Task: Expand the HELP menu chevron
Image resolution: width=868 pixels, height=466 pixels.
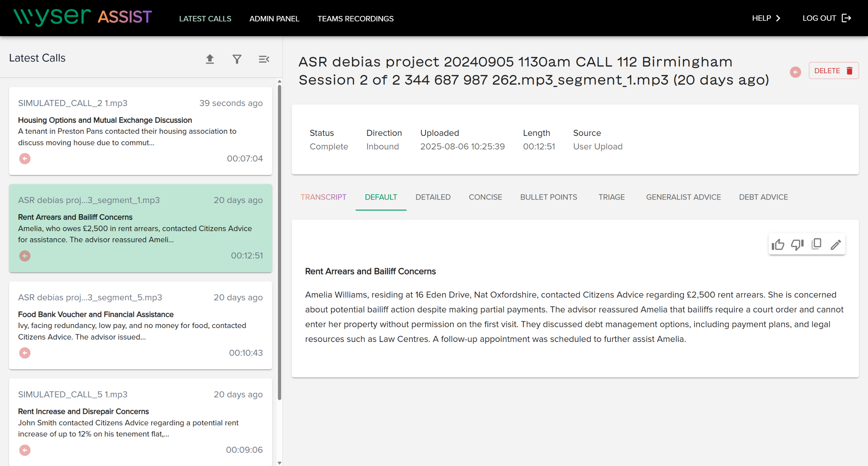Action: [778, 18]
